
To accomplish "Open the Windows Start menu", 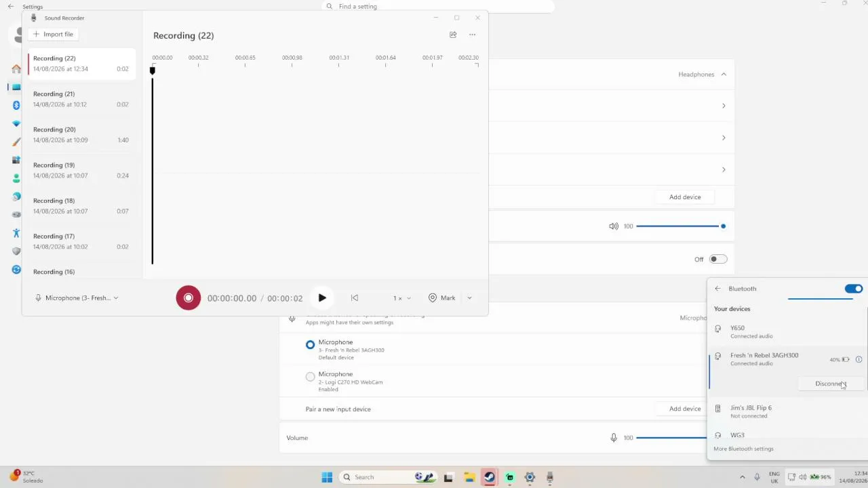I will click(327, 477).
